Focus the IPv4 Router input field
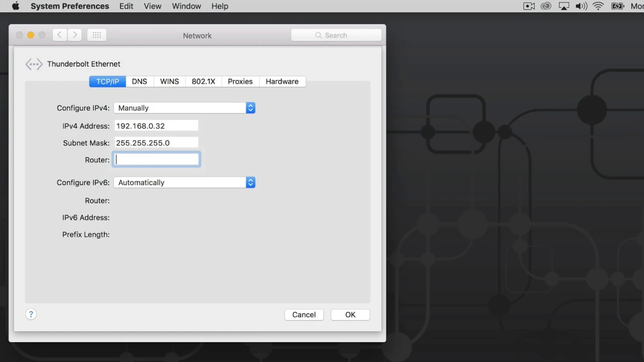The height and width of the screenshot is (362, 644). (x=156, y=160)
